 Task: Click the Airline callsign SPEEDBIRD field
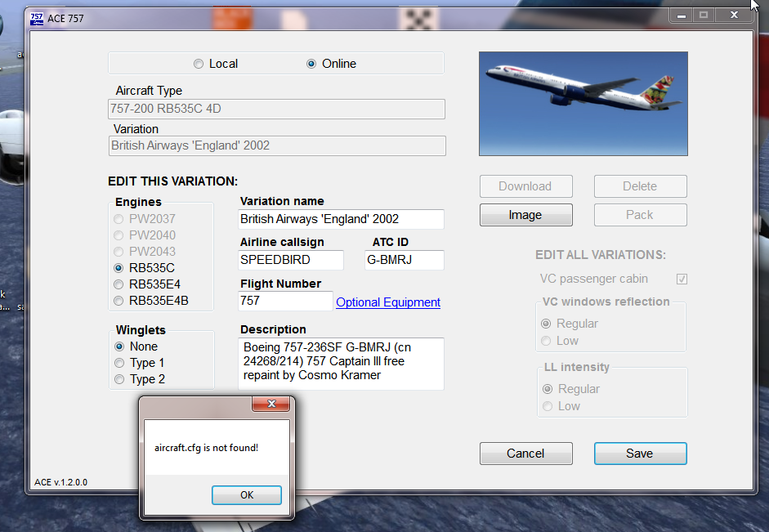pyautogui.click(x=290, y=260)
